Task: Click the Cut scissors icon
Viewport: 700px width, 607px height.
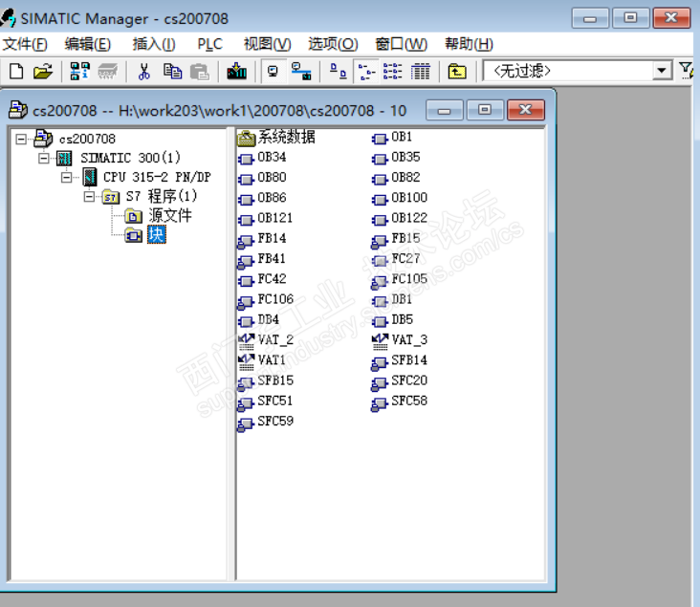Action: coord(143,71)
